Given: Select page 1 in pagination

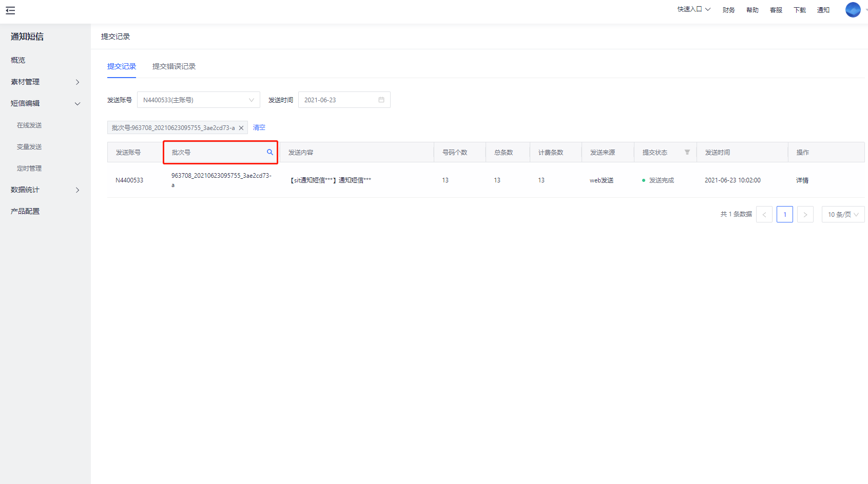Looking at the screenshot, I should pyautogui.click(x=785, y=214).
